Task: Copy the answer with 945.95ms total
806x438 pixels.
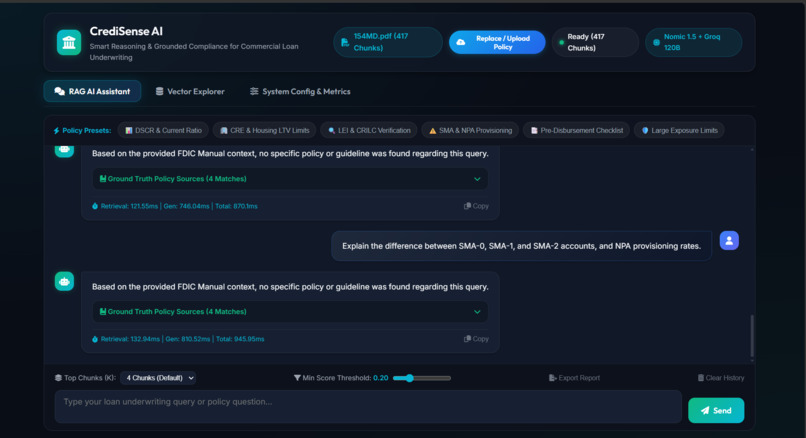Action: click(x=477, y=339)
